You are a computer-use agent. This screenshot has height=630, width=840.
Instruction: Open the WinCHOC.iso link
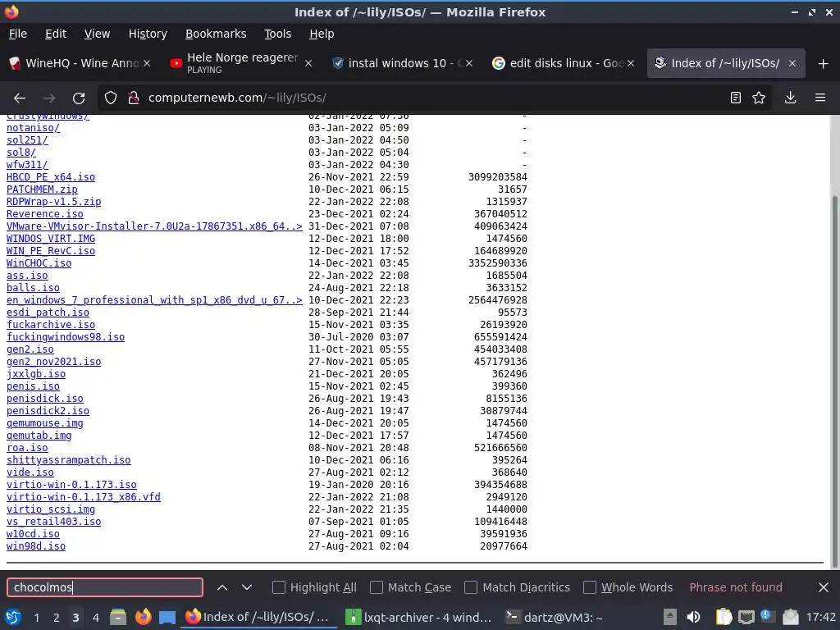[x=39, y=263]
